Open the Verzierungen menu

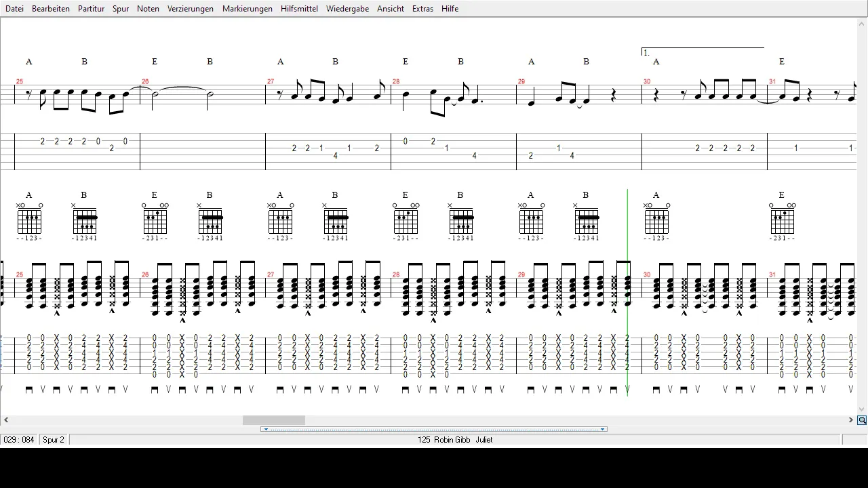click(191, 9)
